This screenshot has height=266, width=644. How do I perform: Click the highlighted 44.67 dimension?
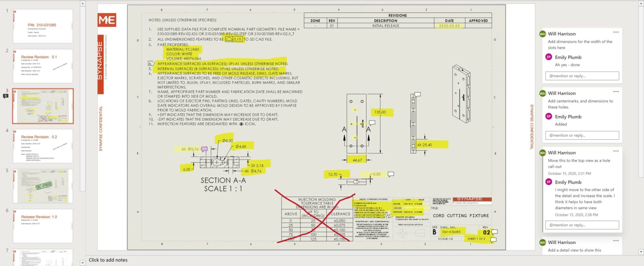click(x=357, y=160)
